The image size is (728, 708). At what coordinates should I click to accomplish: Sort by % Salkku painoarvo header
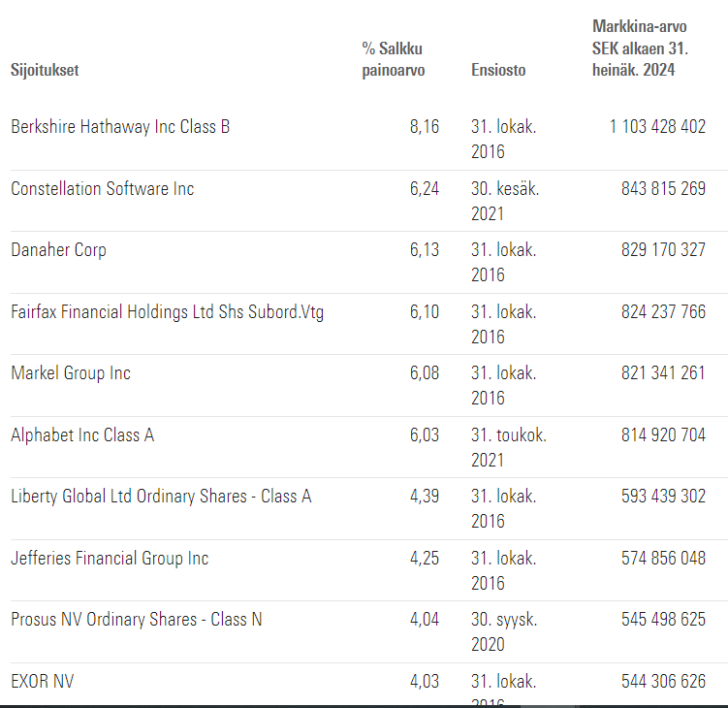coord(393,58)
